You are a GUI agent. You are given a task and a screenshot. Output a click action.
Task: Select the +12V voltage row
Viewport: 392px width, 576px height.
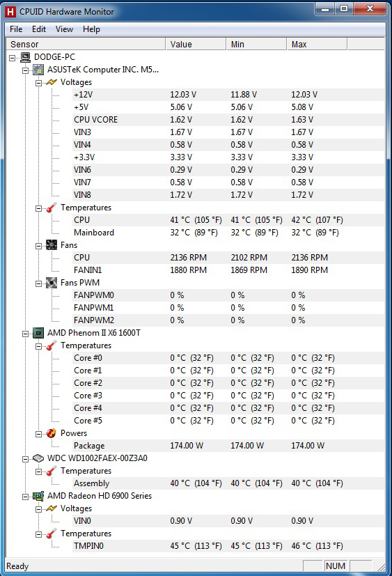pos(228,95)
